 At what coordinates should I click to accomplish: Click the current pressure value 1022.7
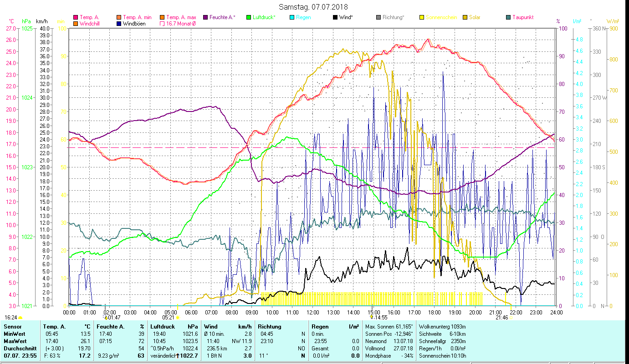[x=189, y=355]
